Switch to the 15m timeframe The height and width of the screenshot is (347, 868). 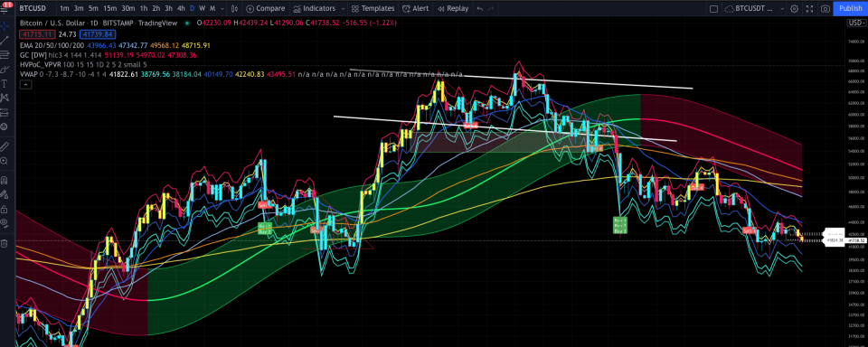(x=109, y=8)
